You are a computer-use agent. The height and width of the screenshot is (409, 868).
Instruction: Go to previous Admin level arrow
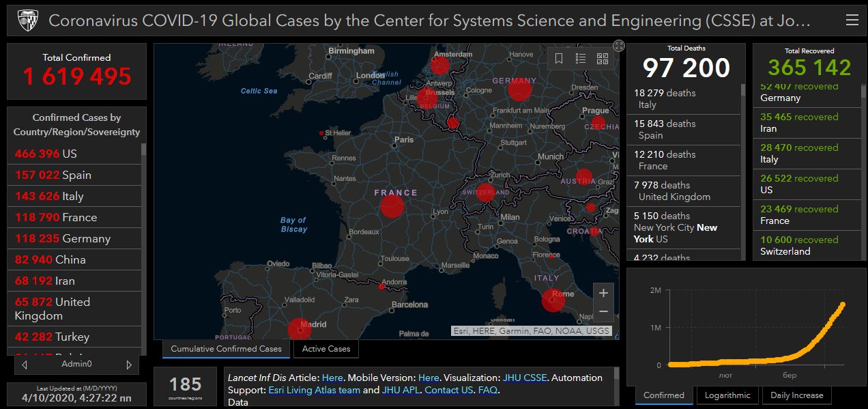pyautogui.click(x=25, y=365)
